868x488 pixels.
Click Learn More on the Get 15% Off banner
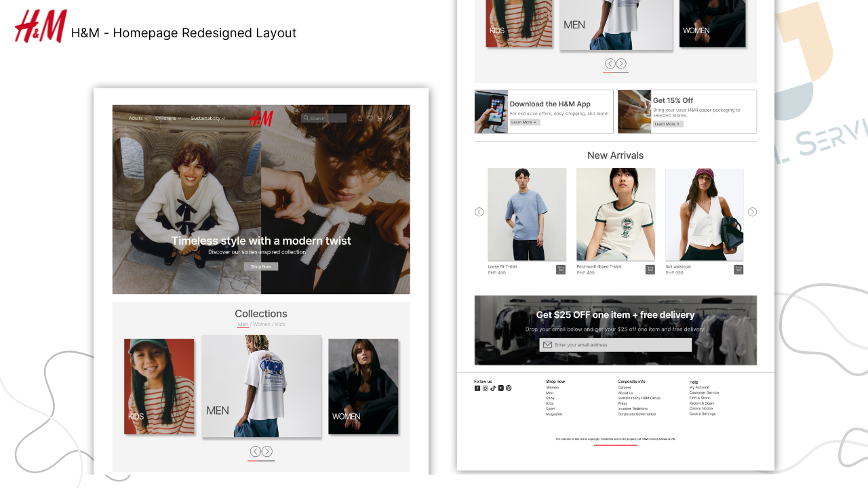(x=668, y=124)
